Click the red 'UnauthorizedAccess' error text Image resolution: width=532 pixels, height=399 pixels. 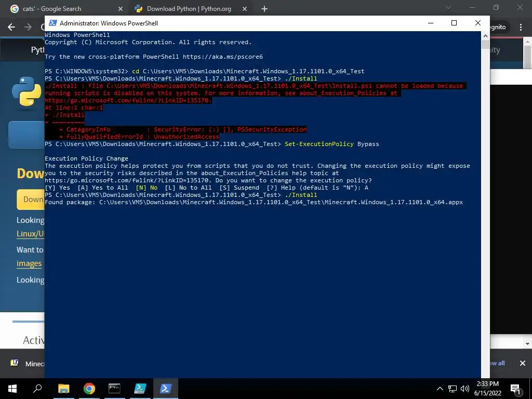point(187,137)
